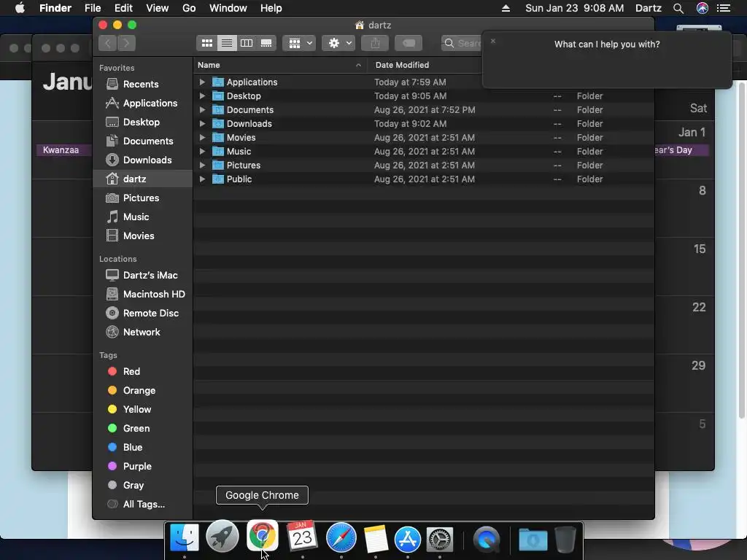Switch Finder to column view
This screenshot has width=747, height=560.
click(x=247, y=43)
